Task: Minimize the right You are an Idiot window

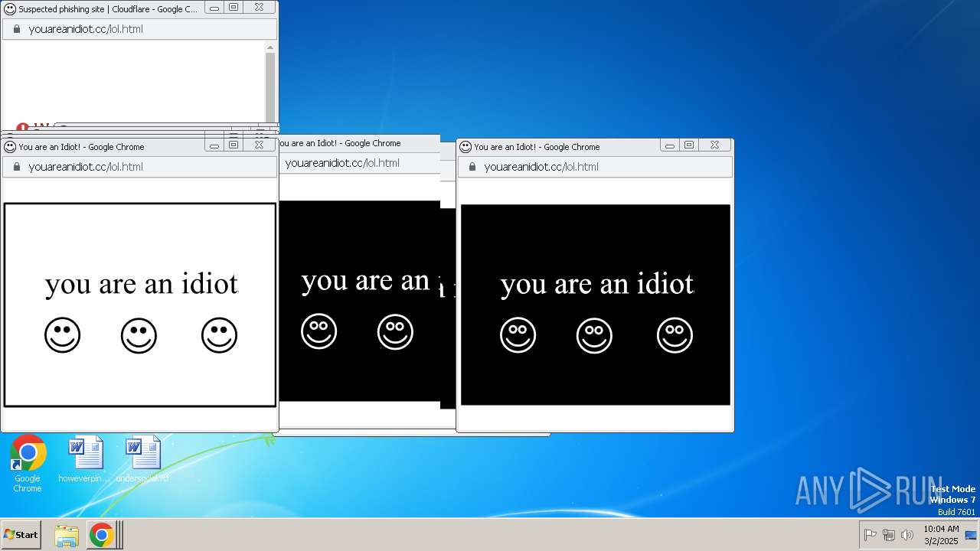Action: click(670, 145)
